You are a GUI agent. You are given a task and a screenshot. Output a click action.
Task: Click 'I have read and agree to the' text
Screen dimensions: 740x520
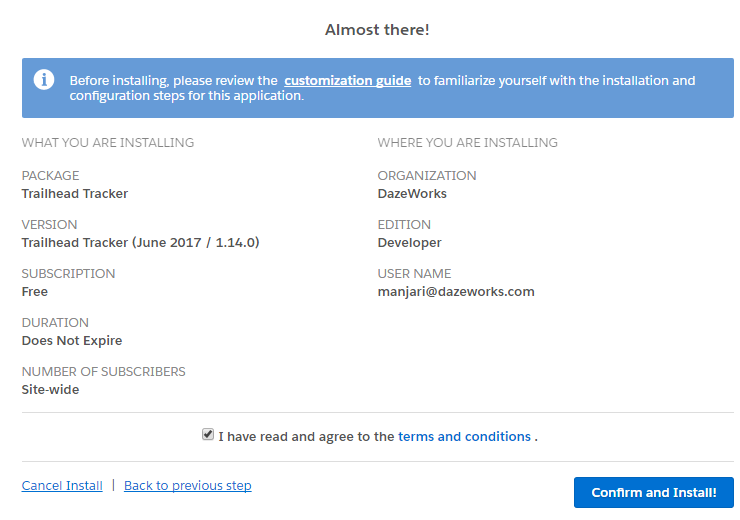(306, 436)
